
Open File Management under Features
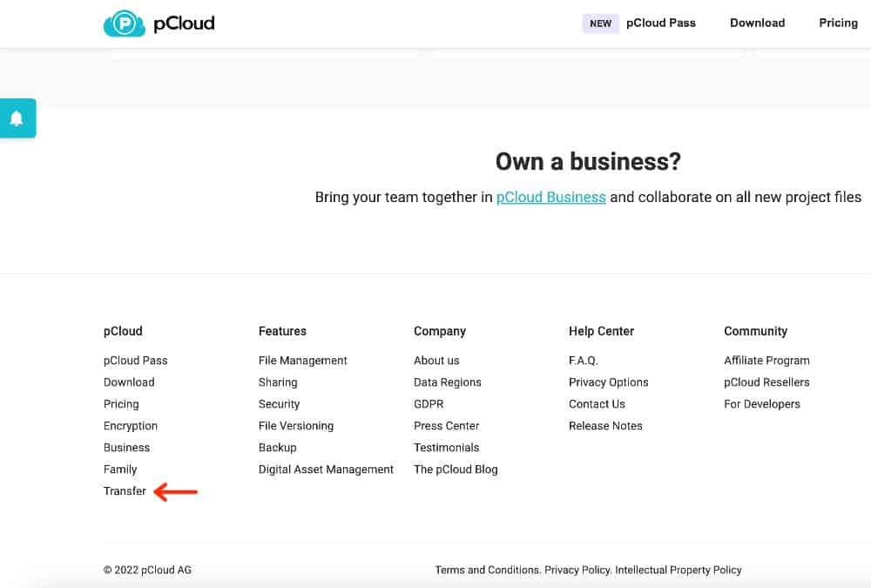303,360
